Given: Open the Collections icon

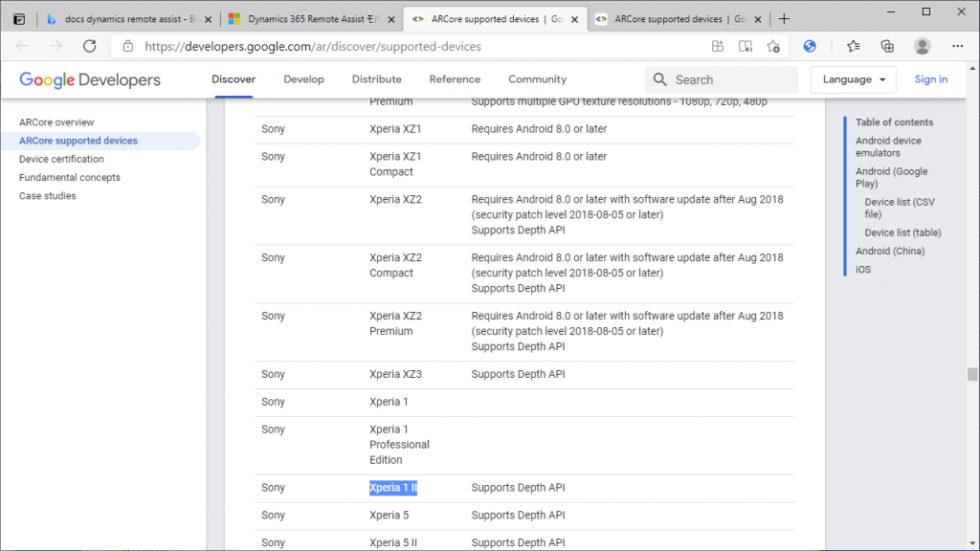Looking at the screenshot, I should [x=887, y=46].
